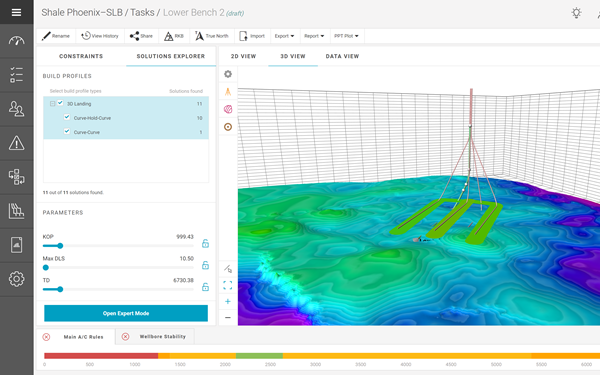Zoom in with the plus icon
This screenshot has width=600, height=375.
coord(228,302)
